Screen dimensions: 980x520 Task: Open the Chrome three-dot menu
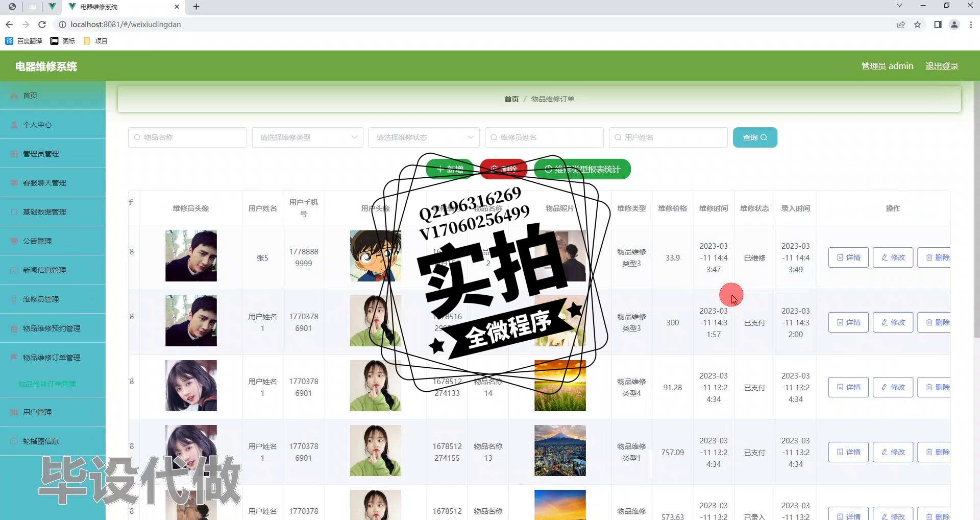(971, 25)
